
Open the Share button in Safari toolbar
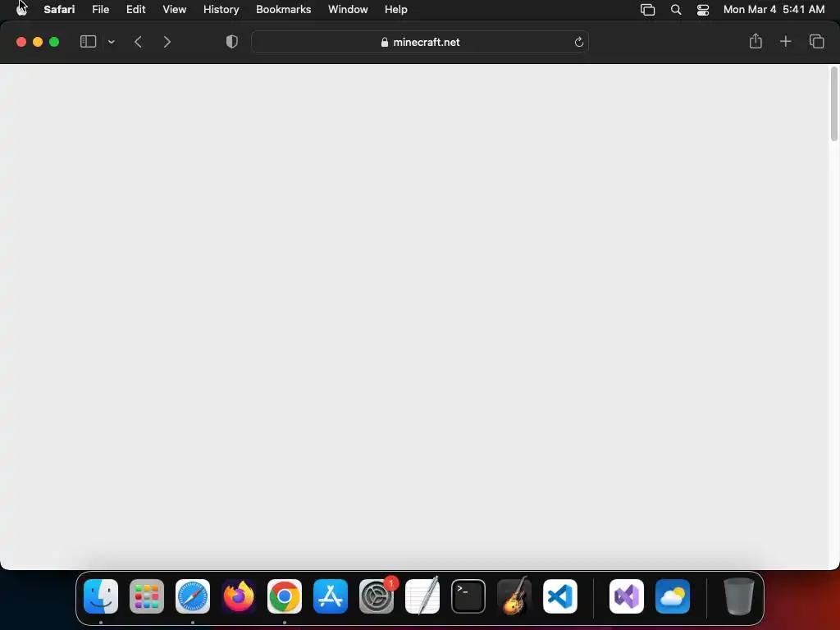(x=756, y=41)
